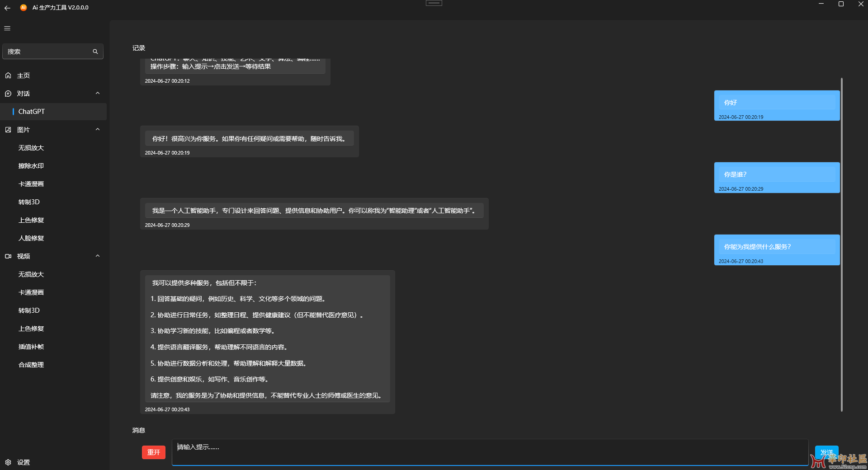Collapse the 图片 section chevron

(x=98, y=130)
